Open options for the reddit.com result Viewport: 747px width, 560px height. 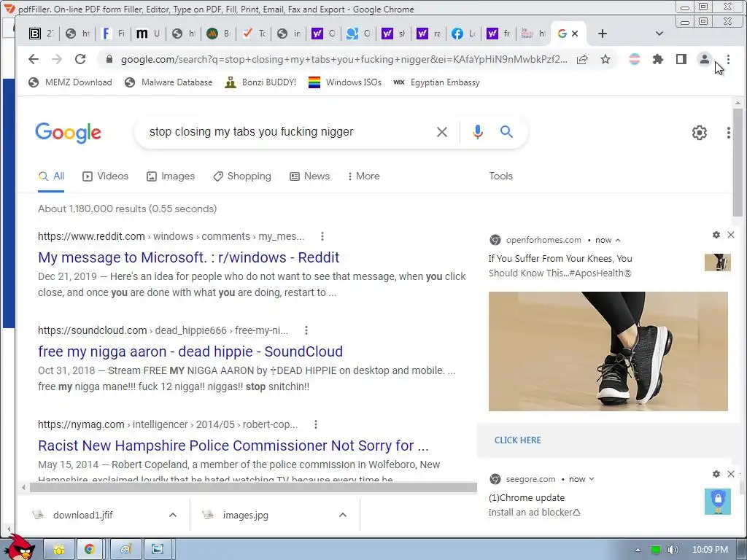click(322, 236)
